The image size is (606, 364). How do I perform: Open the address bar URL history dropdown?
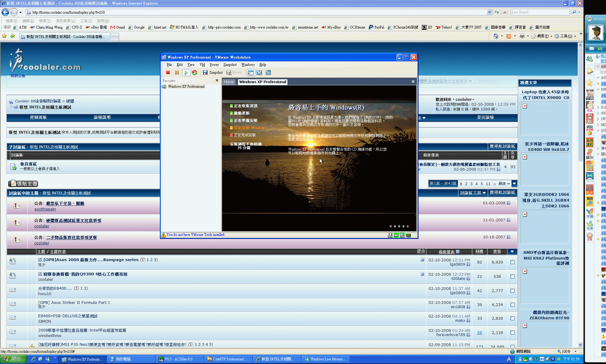pyautogui.click(x=489, y=12)
